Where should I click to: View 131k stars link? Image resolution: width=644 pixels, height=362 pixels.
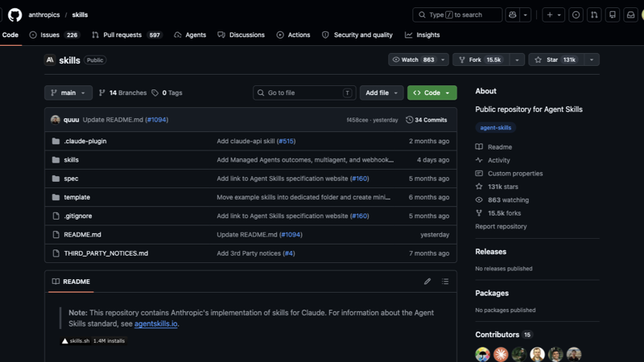[x=497, y=187]
